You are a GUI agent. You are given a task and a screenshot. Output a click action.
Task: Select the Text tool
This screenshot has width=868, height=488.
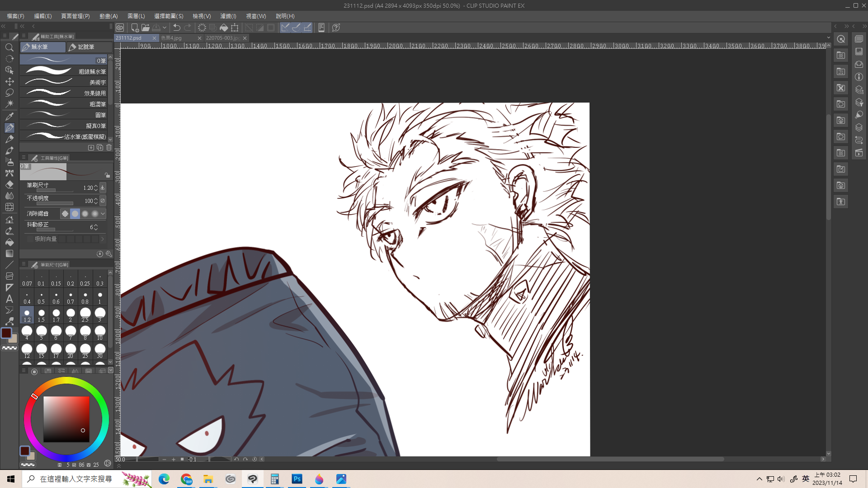[9, 299]
